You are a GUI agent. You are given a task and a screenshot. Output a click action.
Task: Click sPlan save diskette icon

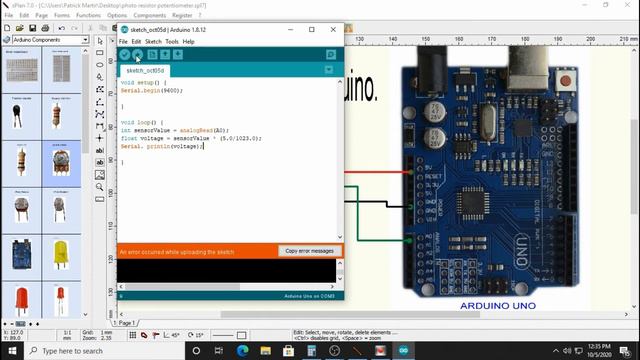coord(33,28)
